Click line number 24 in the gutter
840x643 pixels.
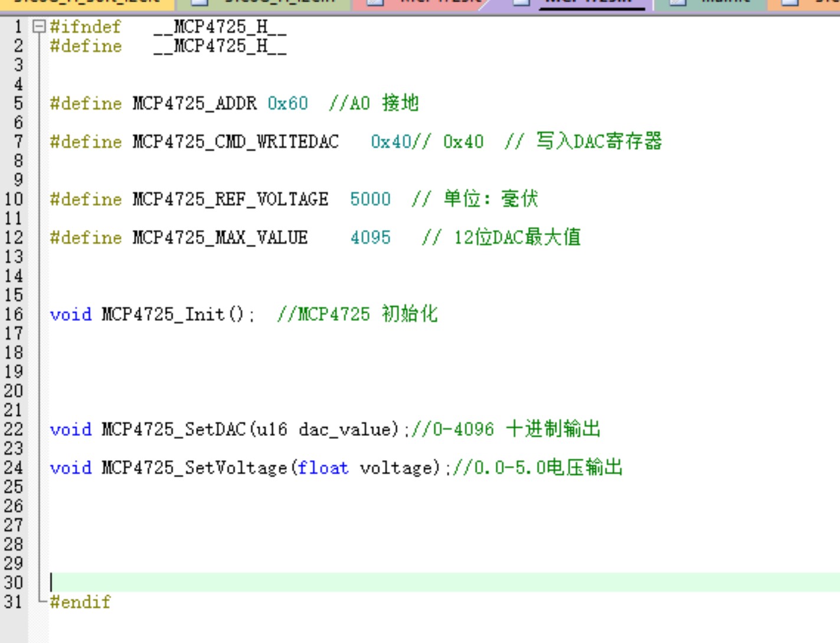14,468
